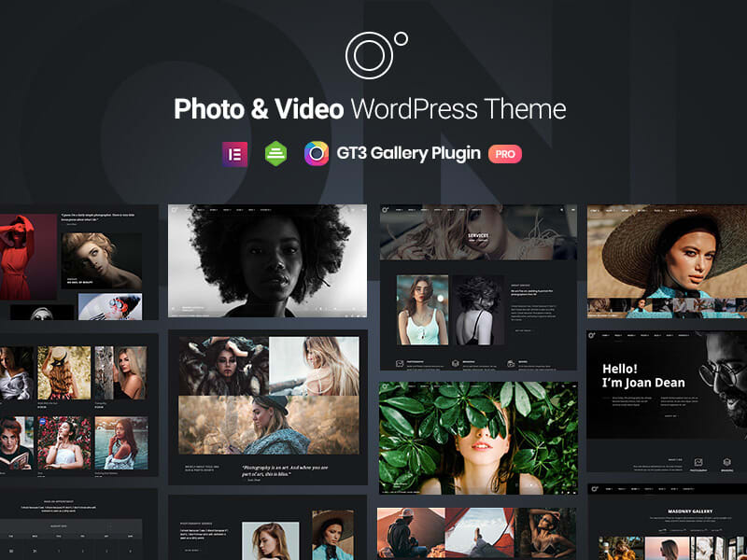Click the Masonry Gallery title
The width and height of the screenshot is (747, 560).
pyautogui.click(x=690, y=511)
